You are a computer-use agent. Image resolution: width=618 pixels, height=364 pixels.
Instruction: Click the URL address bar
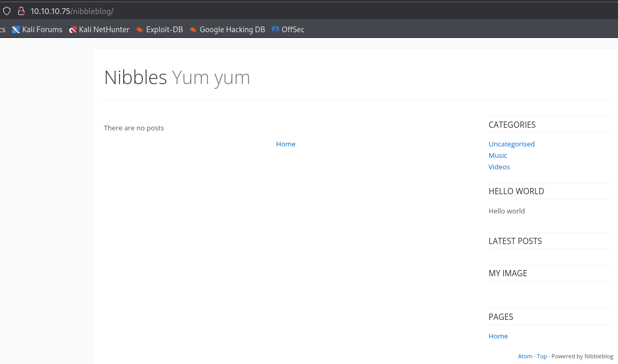(312, 11)
